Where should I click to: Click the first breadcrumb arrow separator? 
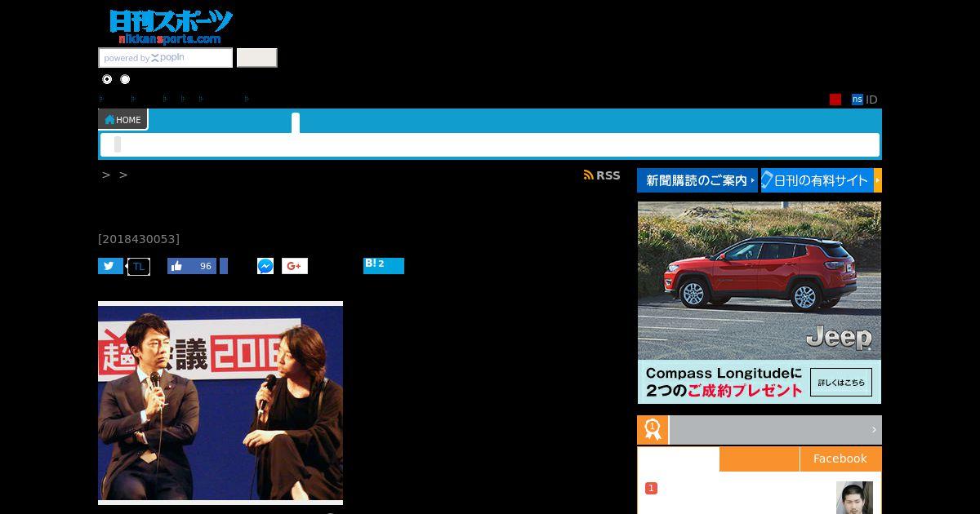tap(106, 175)
